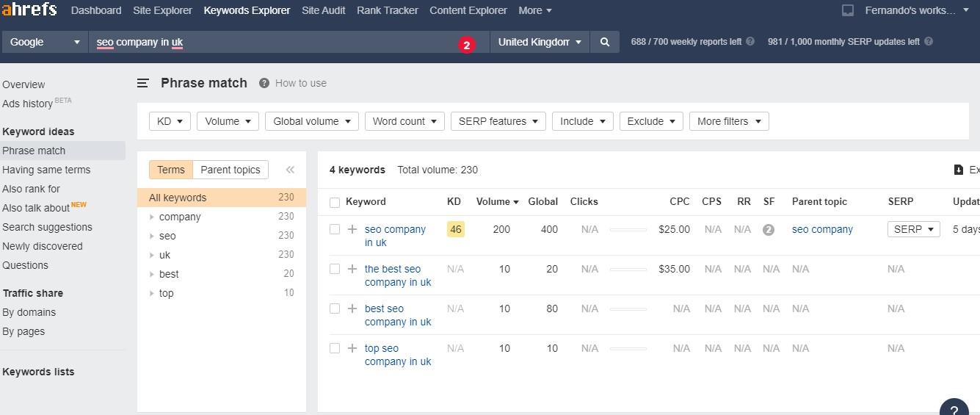Viewport: 980px width, 415px height.
Task: Check the box for the best seo company in uk
Action: 335,269
